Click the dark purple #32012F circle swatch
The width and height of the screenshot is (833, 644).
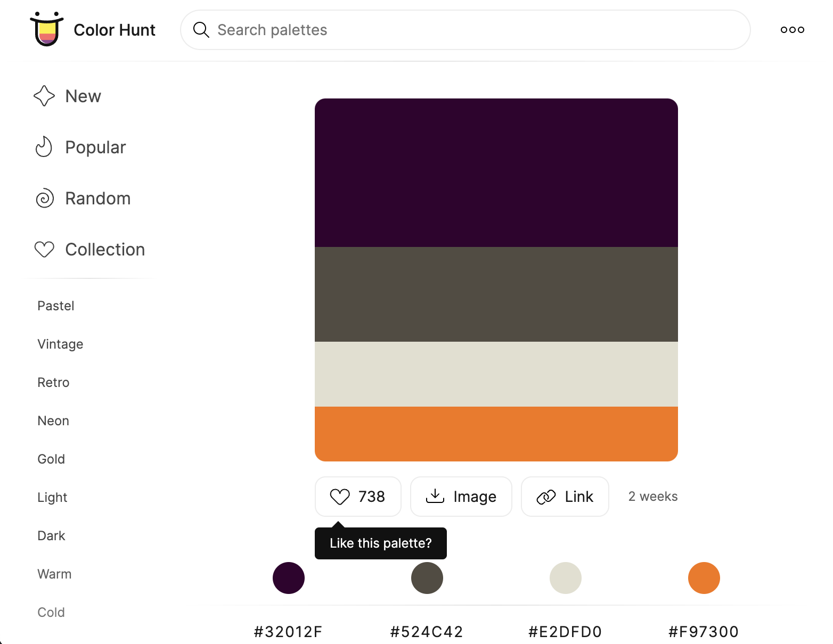[289, 578]
